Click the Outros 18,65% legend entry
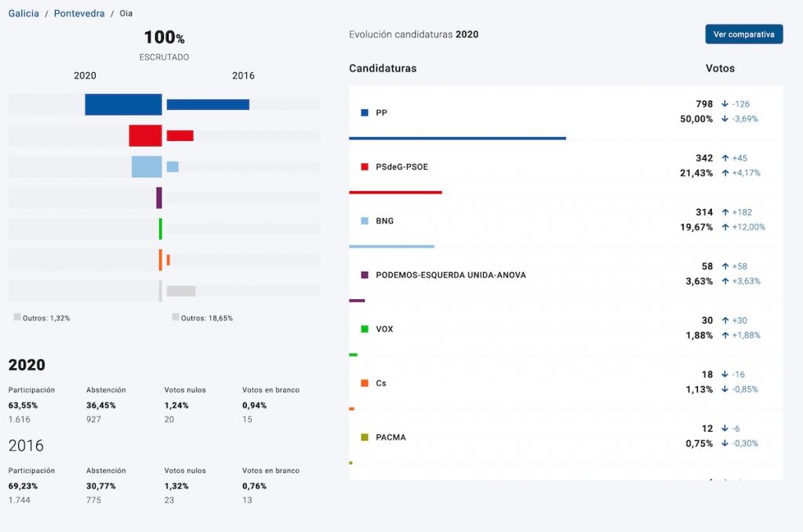The width and height of the screenshot is (803, 532). pos(202,318)
